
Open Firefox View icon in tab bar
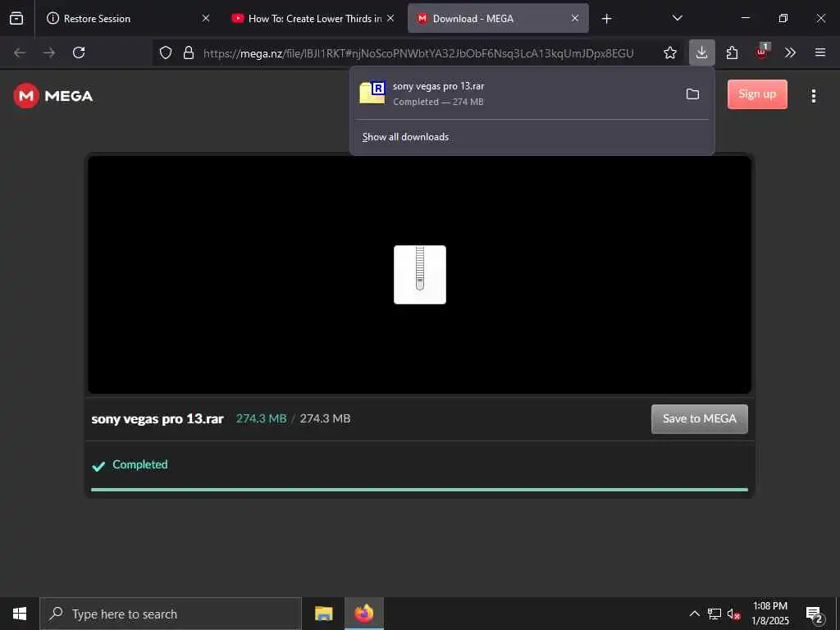click(x=16, y=18)
